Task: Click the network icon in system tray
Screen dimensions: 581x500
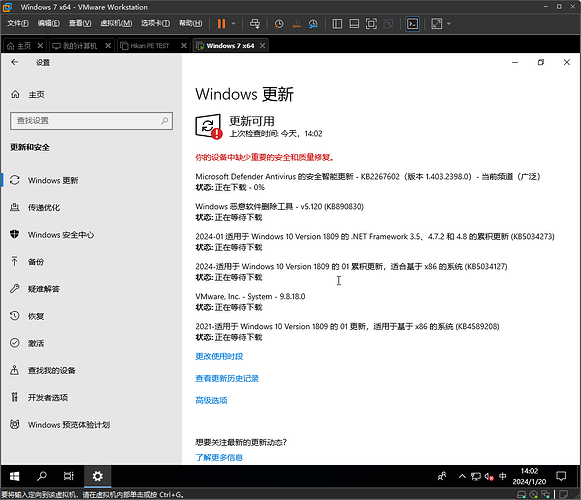Action: [x=476, y=476]
